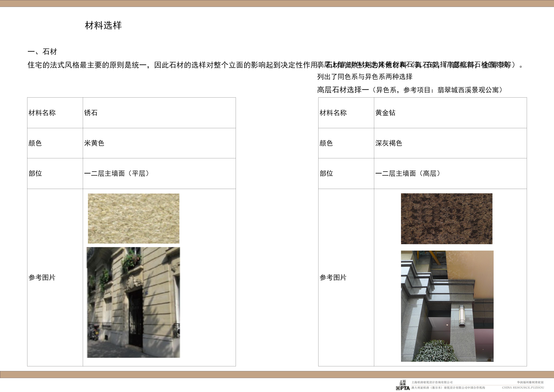The height and width of the screenshot is (392, 554).
Task: Click 参考图片 label in the left table
Action: pyautogui.click(x=42, y=278)
